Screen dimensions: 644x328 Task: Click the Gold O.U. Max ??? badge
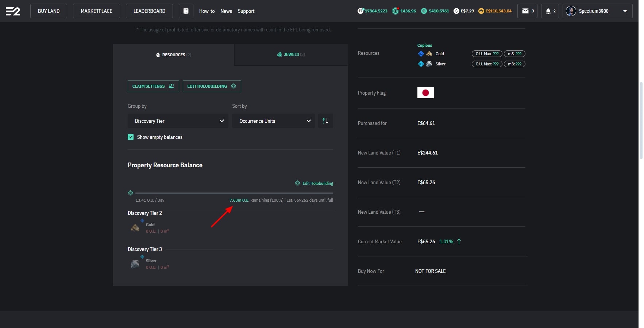(x=487, y=54)
